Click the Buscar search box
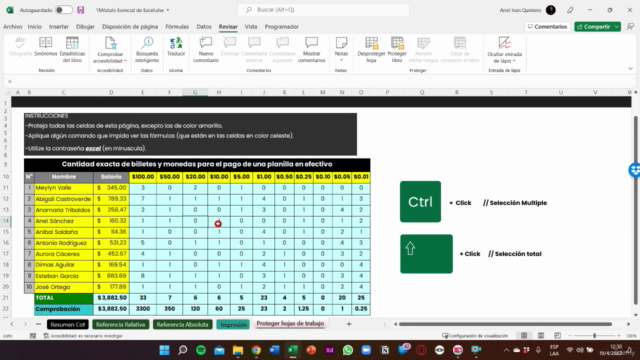Screen dimensions: 640x360 coord(323,10)
